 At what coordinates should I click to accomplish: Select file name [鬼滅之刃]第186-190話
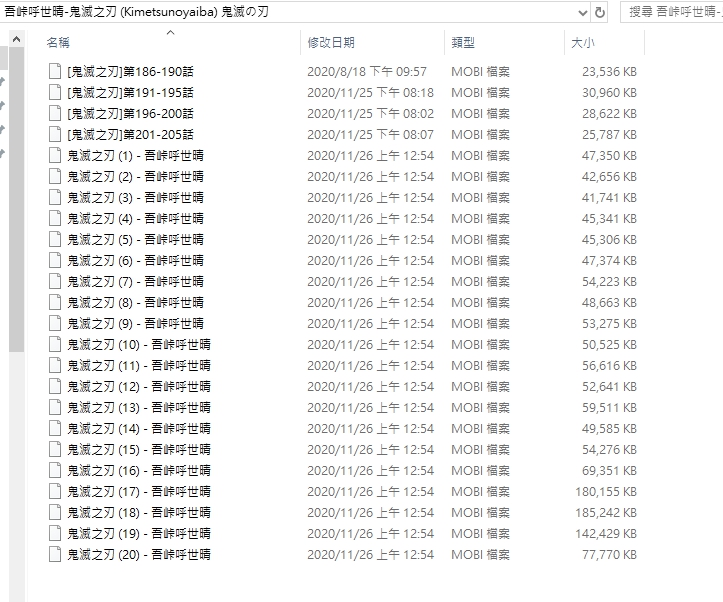point(130,71)
